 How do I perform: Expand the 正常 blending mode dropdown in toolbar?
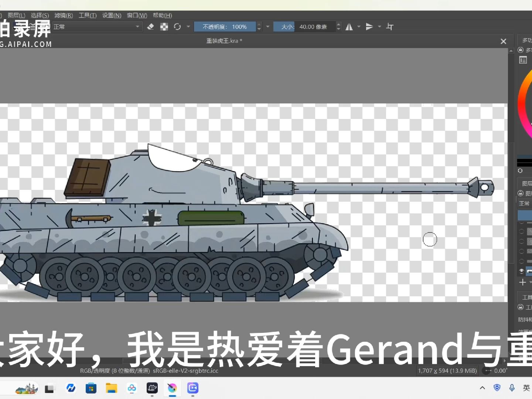pyautogui.click(x=97, y=27)
